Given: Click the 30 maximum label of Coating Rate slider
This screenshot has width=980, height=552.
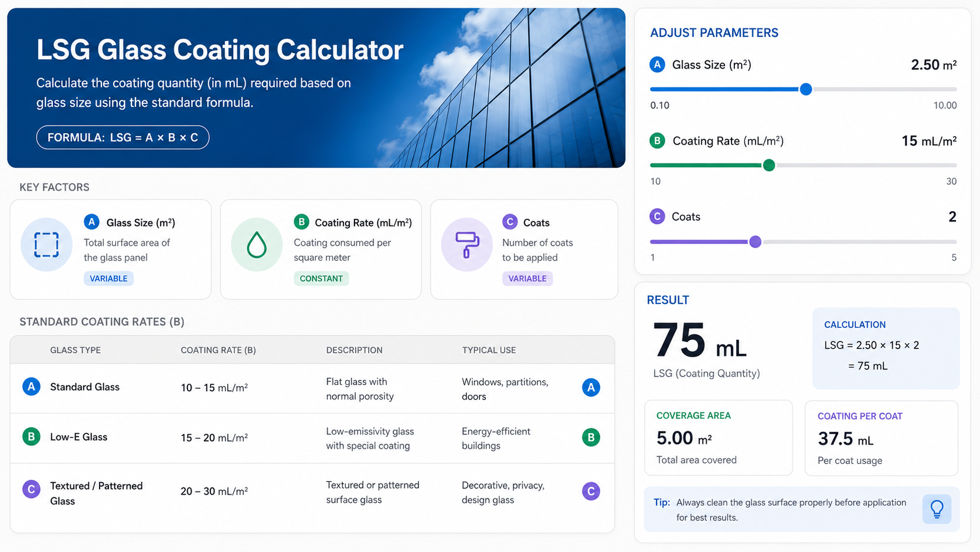Looking at the screenshot, I should coord(951,181).
